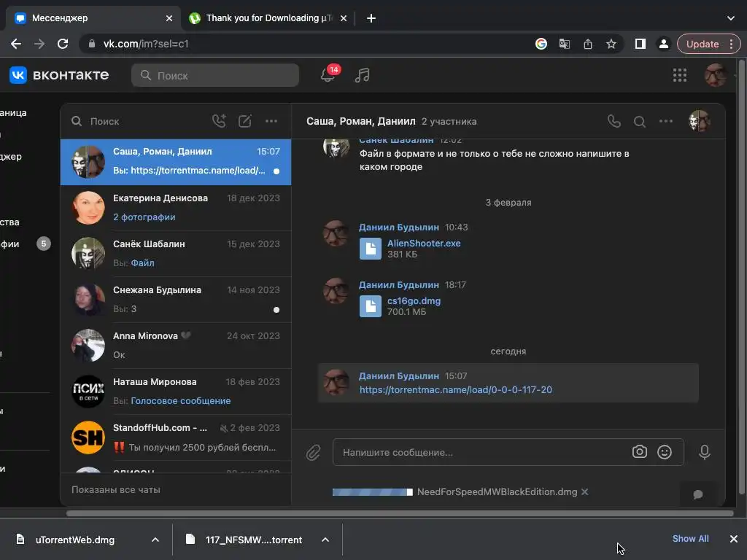Open the Санёк Шабалин conversation
The height and width of the screenshot is (560, 747).
pyautogui.click(x=175, y=254)
